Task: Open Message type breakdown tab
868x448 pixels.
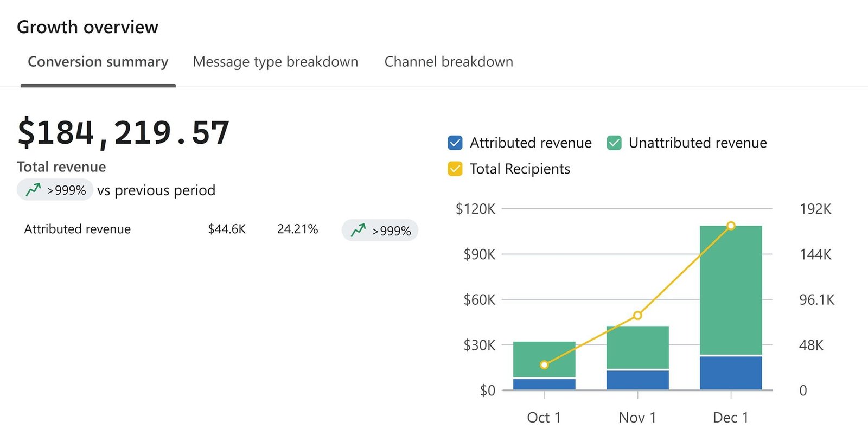Action: pos(275,62)
